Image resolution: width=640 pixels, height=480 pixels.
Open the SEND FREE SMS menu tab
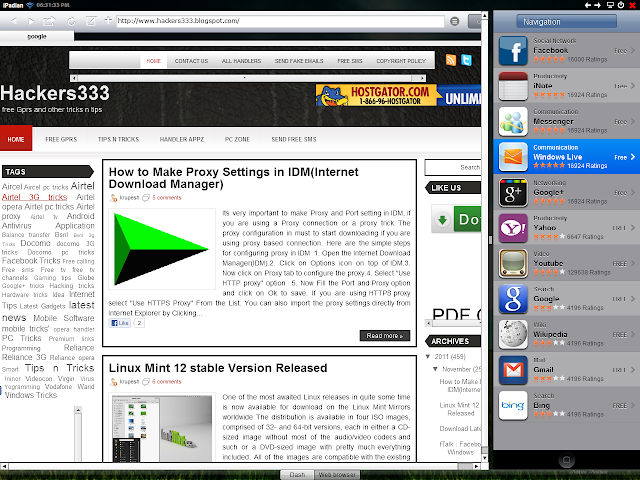[294, 139]
